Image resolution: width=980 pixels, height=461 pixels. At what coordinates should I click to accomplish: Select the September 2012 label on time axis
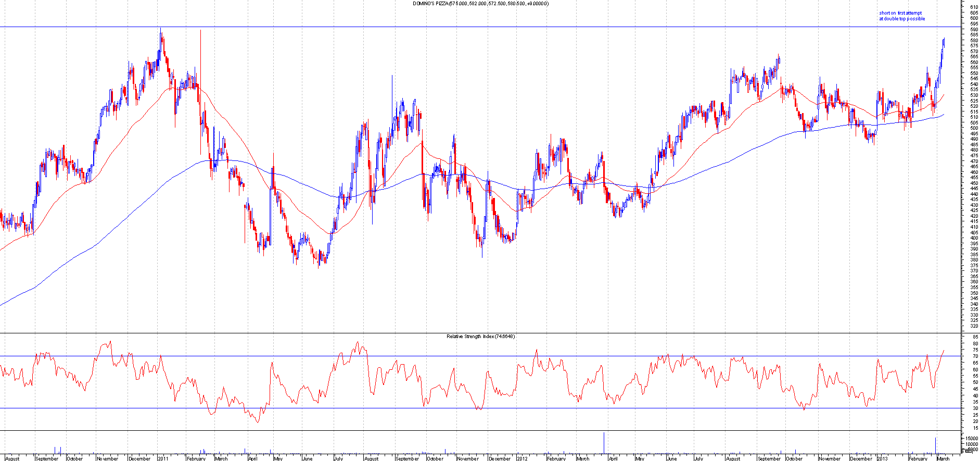tap(769, 458)
